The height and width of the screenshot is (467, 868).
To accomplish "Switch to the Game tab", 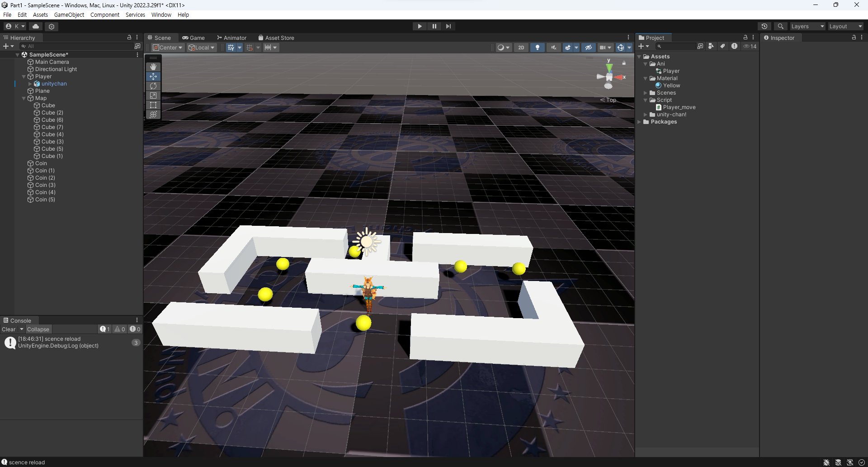I will [x=193, y=38].
